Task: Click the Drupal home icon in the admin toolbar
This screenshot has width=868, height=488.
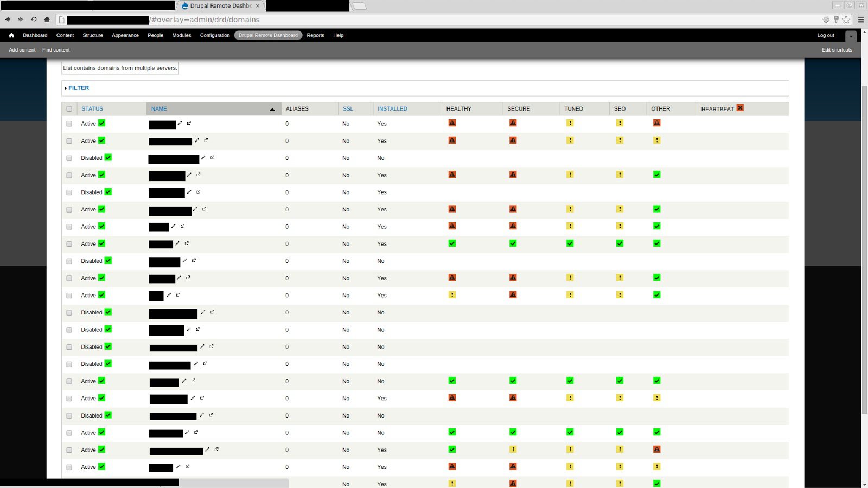Action: click(x=11, y=35)
